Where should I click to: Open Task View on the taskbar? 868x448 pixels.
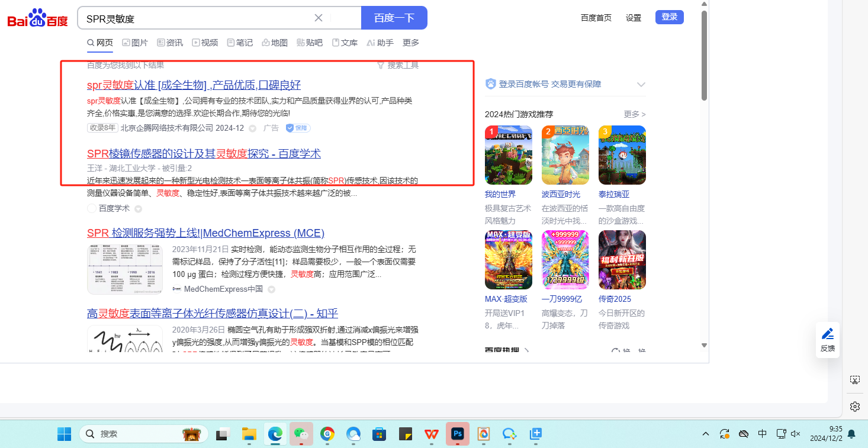click(x=223, y=434)
